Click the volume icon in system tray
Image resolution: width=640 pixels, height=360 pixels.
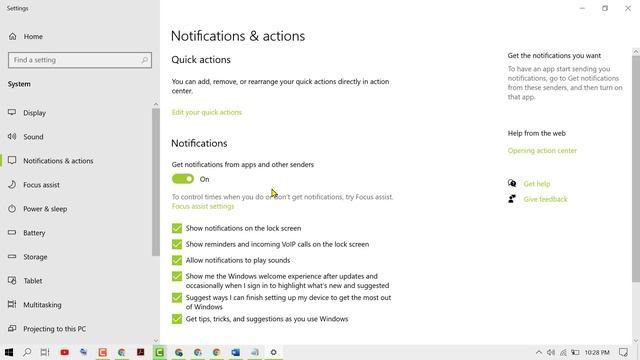point(551,352)
